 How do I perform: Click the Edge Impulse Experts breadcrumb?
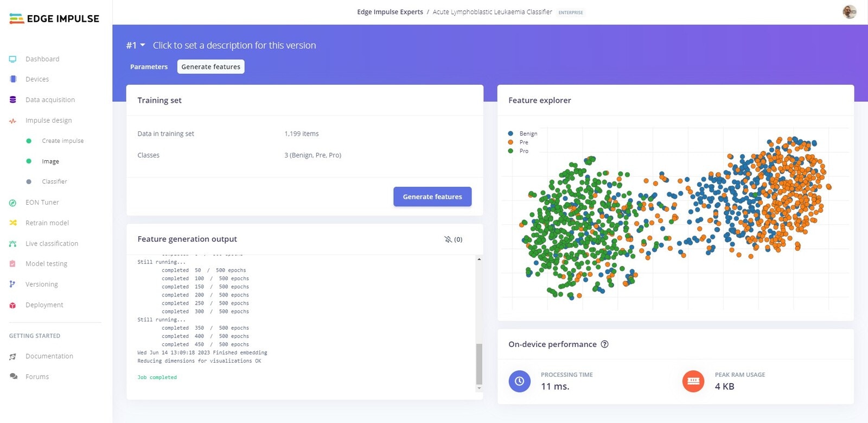tap(390, 12)
